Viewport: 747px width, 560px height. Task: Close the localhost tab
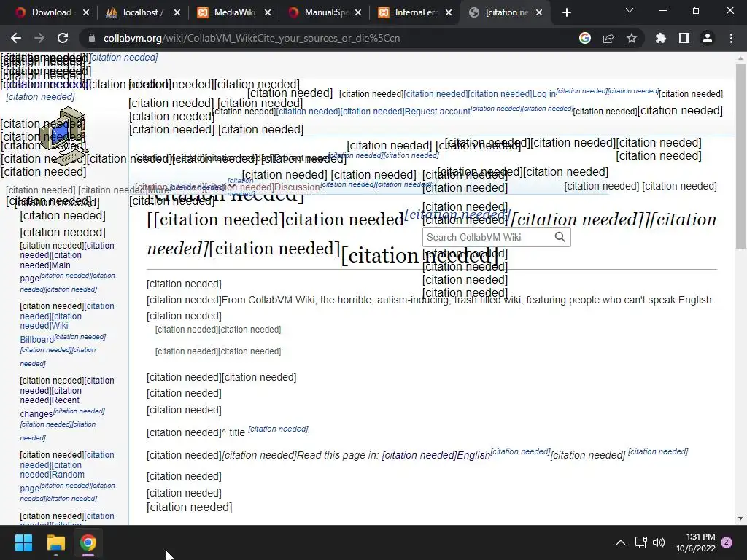[177, 13]
